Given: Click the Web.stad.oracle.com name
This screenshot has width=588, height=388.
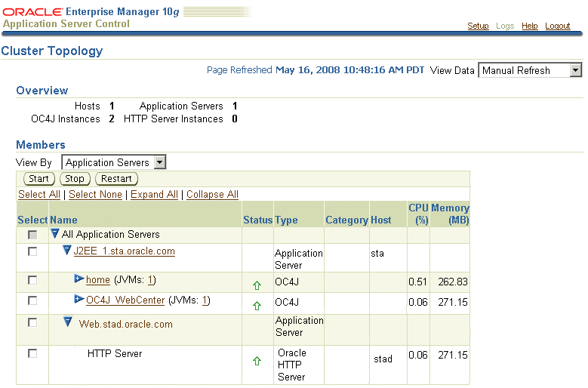Looking at the screenshot, I should click(125, 324).
